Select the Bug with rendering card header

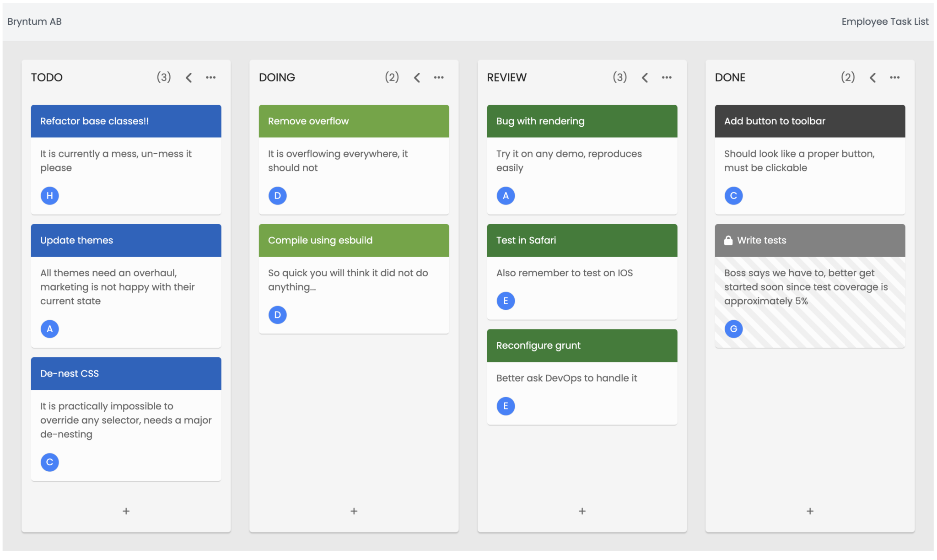click(x=582, y=121)
